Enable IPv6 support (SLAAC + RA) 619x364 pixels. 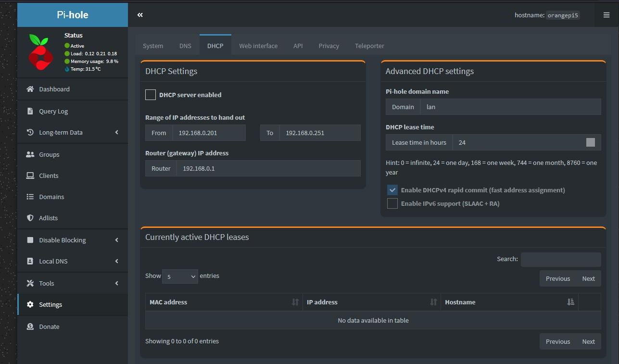pyautogui.click(x=392, y=203)
